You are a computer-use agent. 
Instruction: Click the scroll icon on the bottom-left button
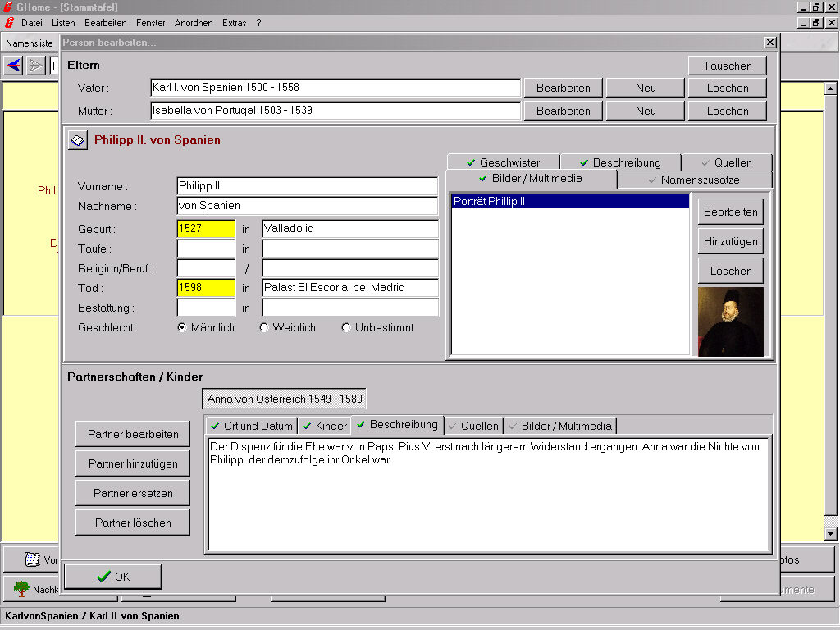(x=33, y=559)
